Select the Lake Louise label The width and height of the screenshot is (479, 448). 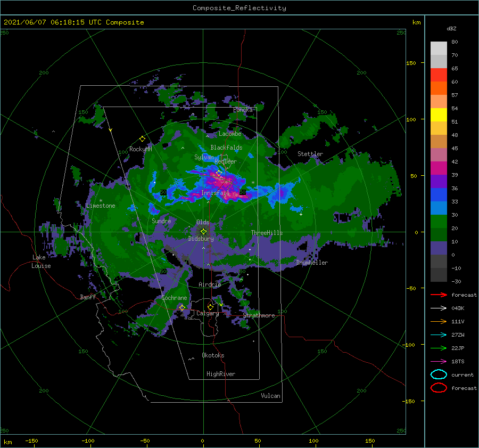click(41, 262)
